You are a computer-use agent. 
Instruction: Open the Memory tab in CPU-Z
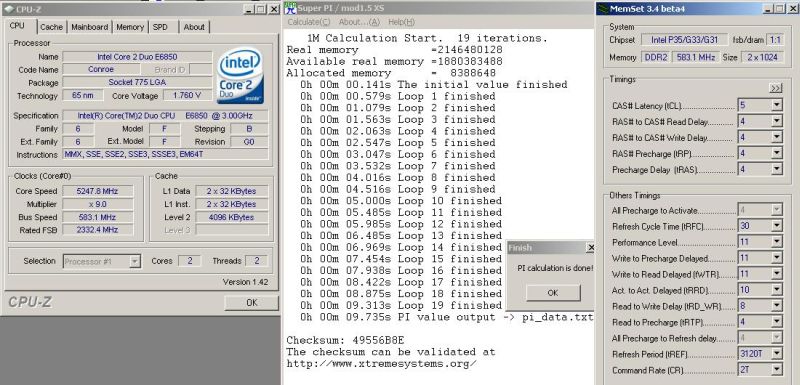tap(130, 27)
